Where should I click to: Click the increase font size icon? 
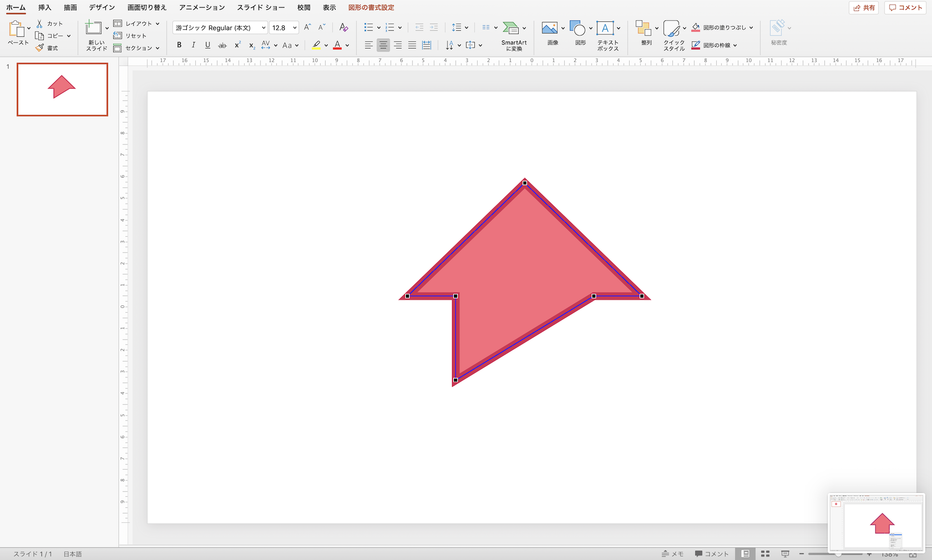[307, 27]
